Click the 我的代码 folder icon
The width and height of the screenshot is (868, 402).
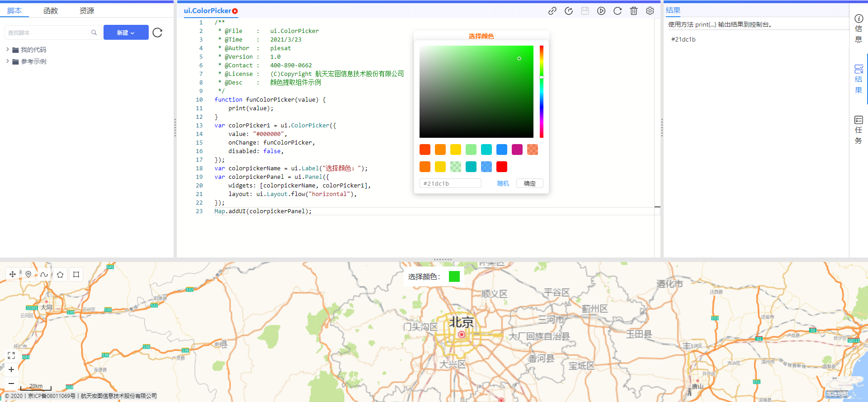coord(15,50)
